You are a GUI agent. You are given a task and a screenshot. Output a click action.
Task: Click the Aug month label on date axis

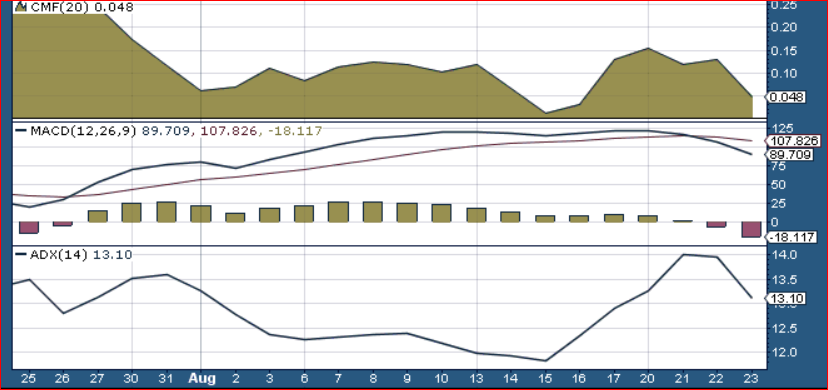tap(202, 378)
